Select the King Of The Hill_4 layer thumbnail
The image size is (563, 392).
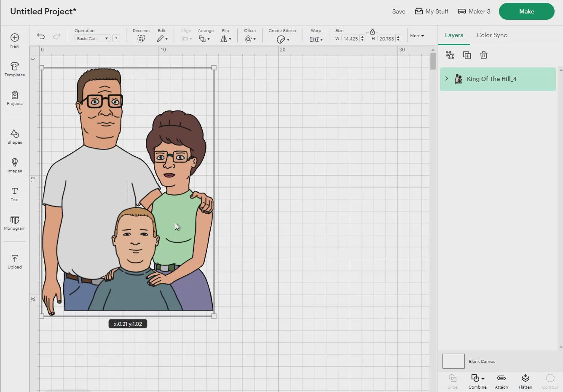458,79
